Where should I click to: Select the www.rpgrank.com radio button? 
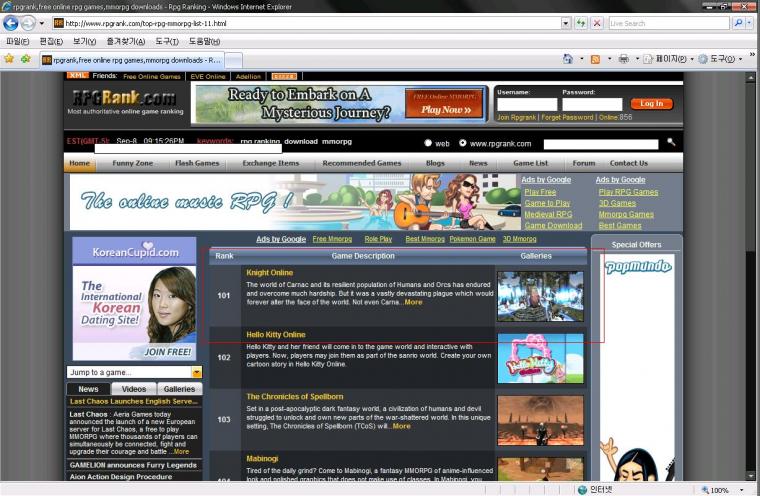[x=462, y=143]
